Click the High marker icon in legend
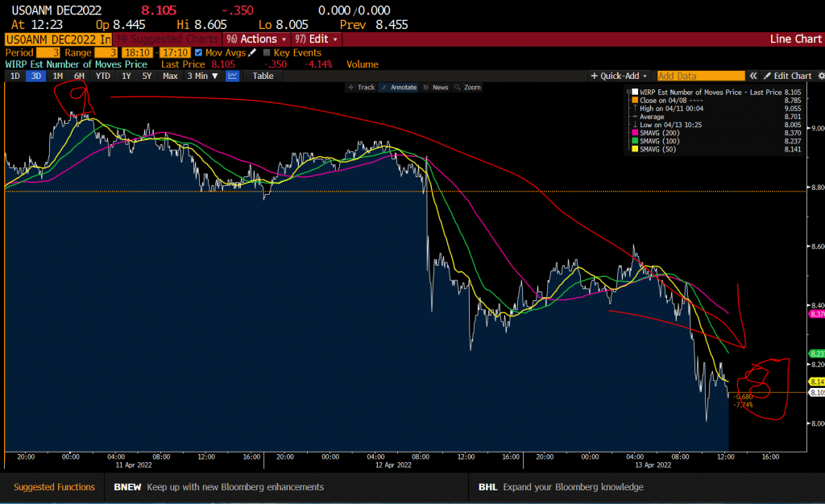 (635, 108)
